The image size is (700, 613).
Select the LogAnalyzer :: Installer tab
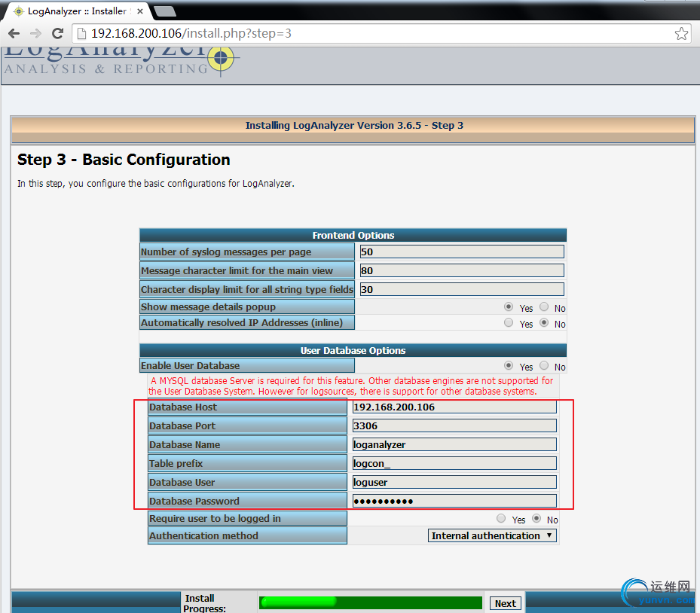[x=77, y=11]
